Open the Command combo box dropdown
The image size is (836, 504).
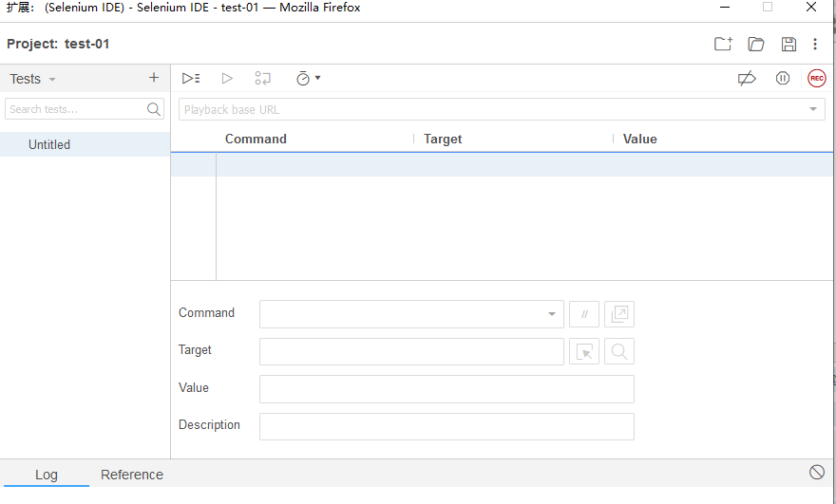tap(552, 314)
